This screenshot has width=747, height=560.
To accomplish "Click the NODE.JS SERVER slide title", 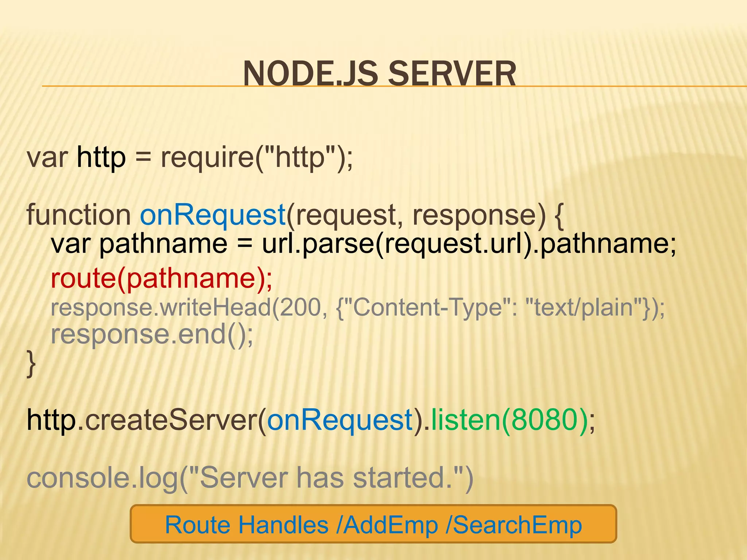I will [379, 74].
